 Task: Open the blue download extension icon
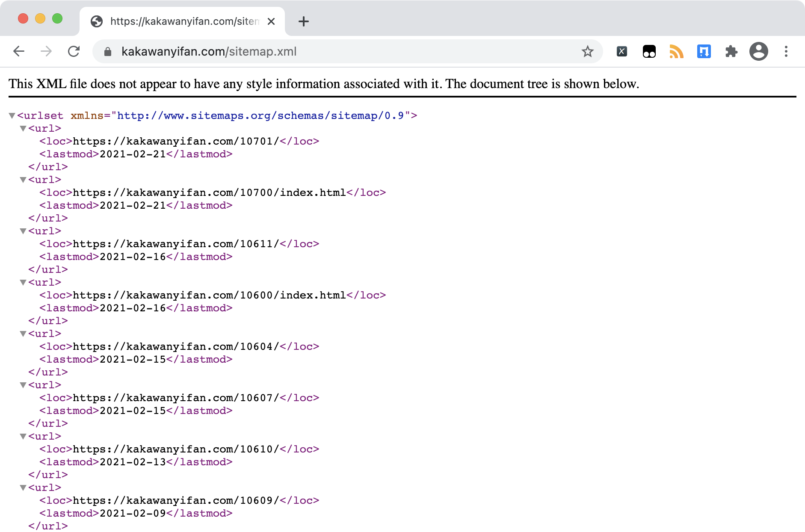[x=704, y=51]
